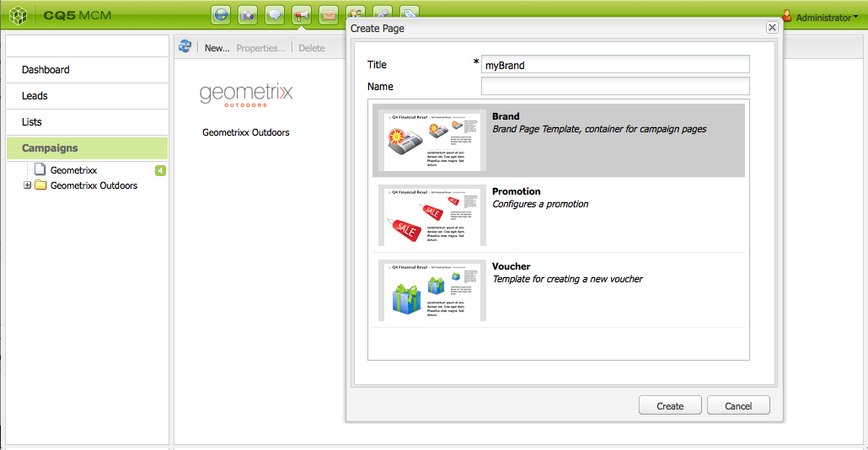Open the Websites globe icon

coord(220,15)
